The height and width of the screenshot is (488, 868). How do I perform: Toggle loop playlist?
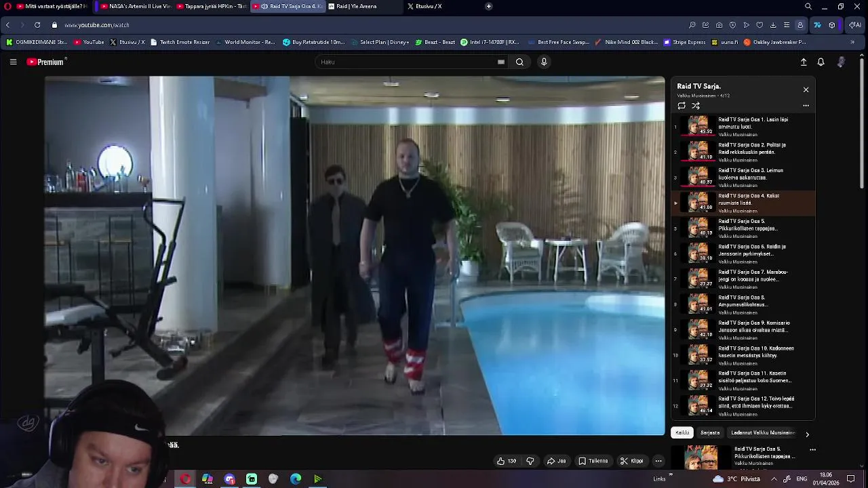click(x=682, y=106)
